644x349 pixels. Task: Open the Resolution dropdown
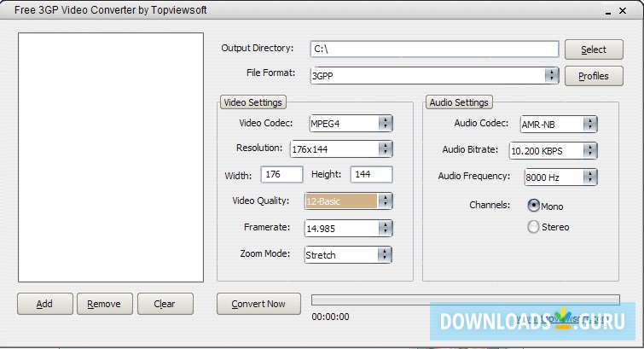341,149
